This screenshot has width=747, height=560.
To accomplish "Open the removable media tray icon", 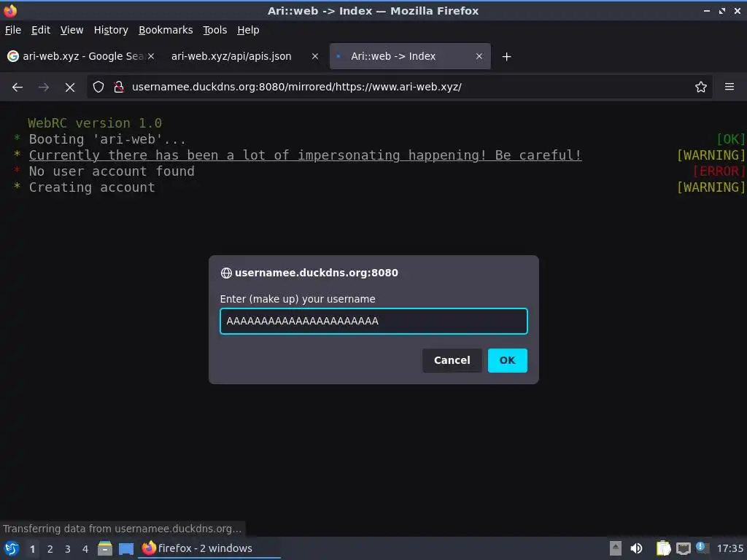I will pyautogui.click(x=616, y=548).
